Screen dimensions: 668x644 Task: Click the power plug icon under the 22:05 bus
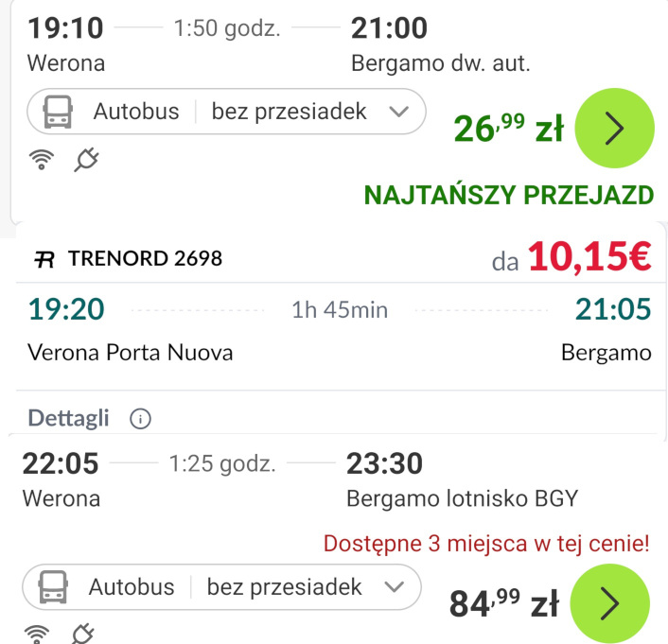point(82,635)
